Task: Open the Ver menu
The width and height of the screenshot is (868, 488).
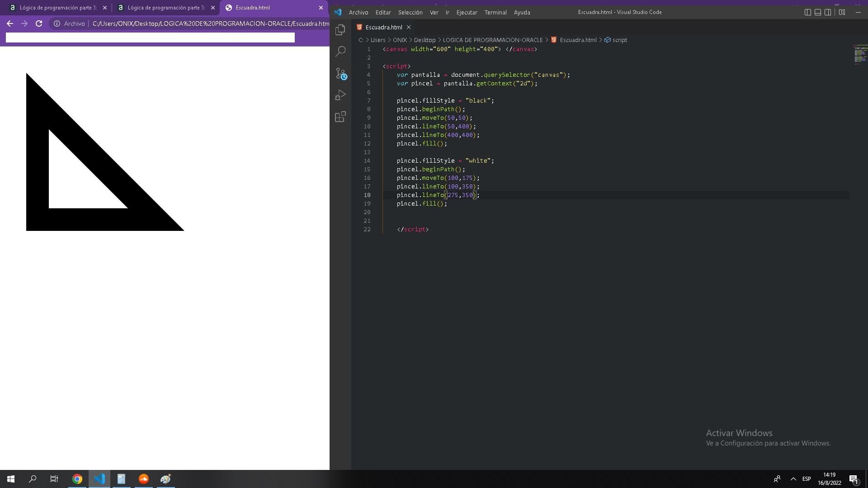Action: [x=434, y=12]
